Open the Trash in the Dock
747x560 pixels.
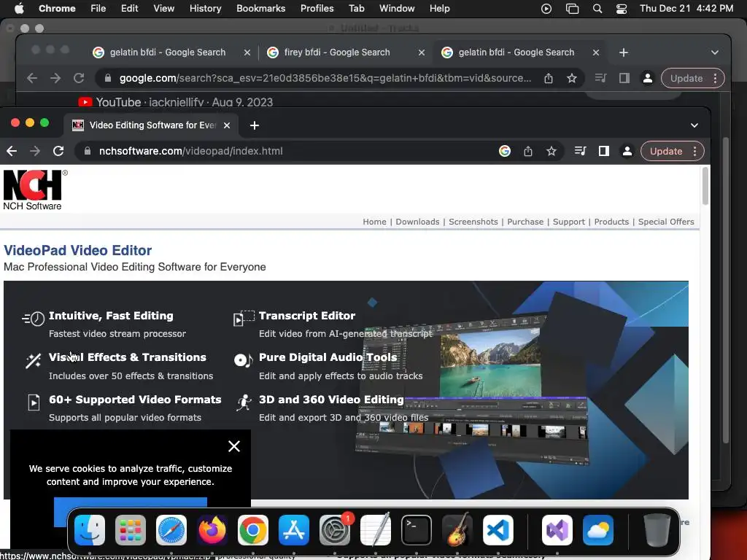(657, 530)
